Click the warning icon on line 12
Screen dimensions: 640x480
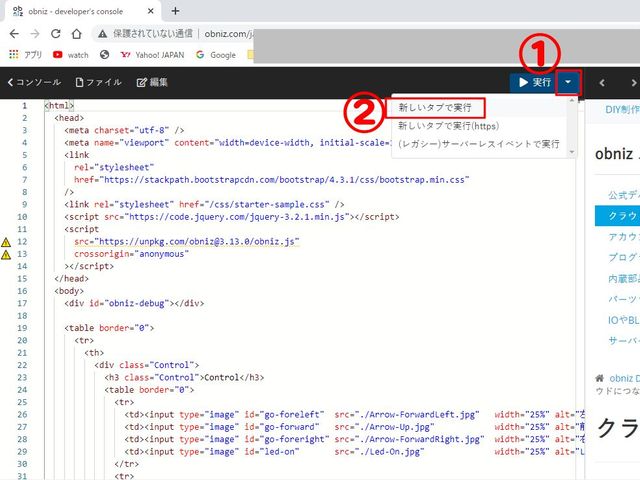pyautogui.click(x=7, y=242)
